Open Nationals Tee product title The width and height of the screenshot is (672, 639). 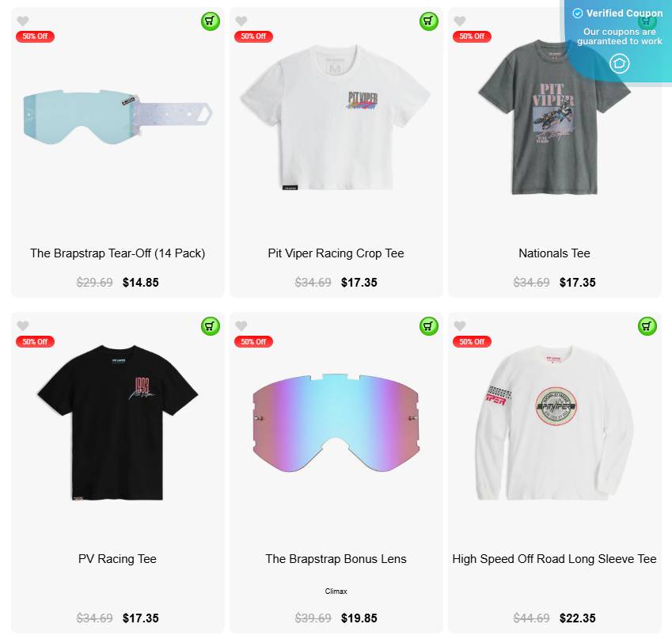[x=554, y=253]
